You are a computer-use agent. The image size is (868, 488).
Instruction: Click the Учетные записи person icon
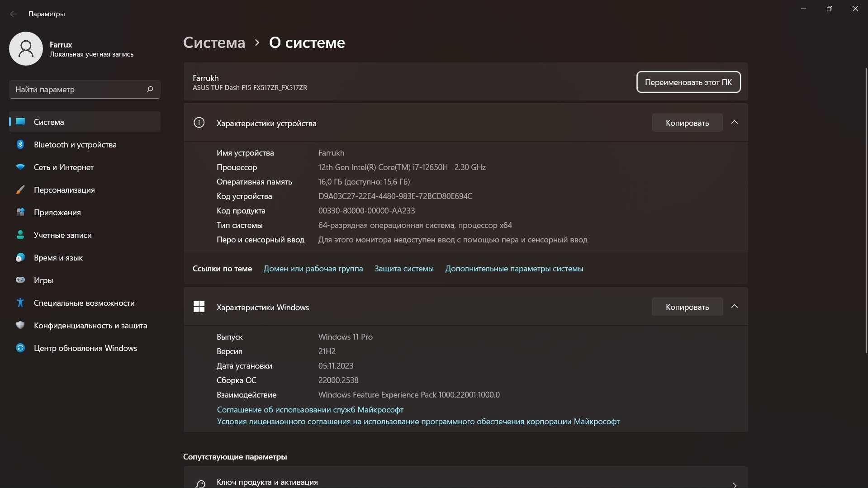(x=20, y=235)
